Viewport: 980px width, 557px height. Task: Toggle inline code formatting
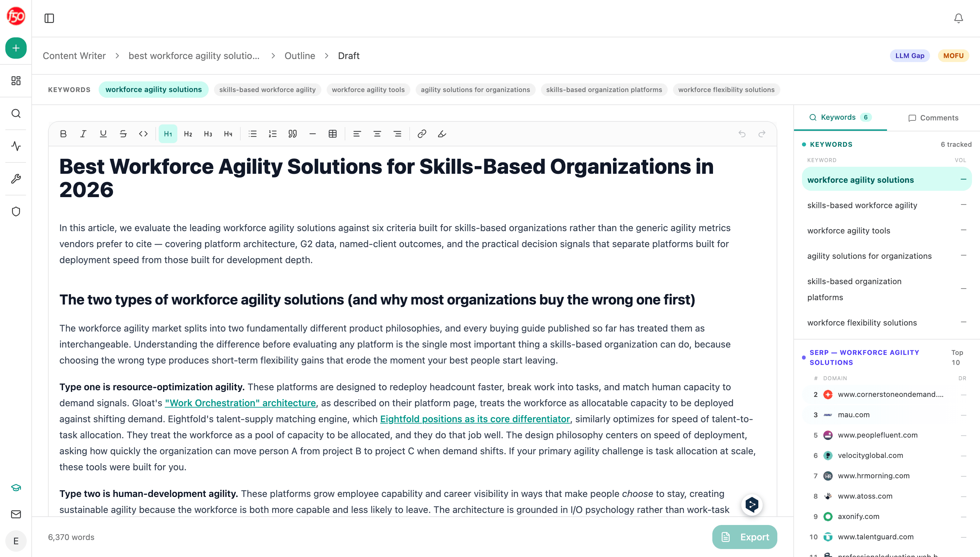pos(143,134)
